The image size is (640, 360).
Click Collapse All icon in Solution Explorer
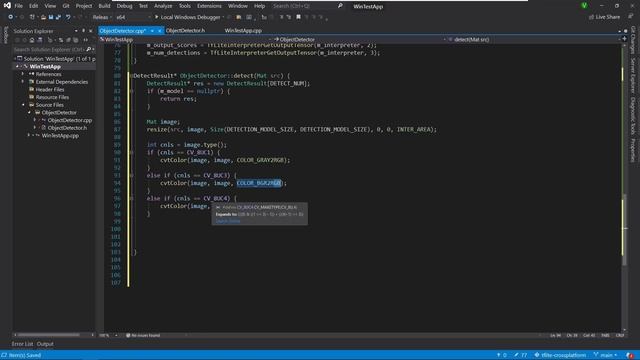[68, 40]
